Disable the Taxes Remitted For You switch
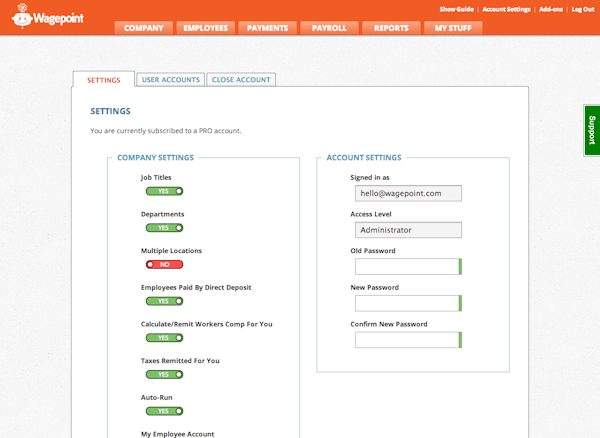This screenshot has width=600, height=438. (163, 374)
